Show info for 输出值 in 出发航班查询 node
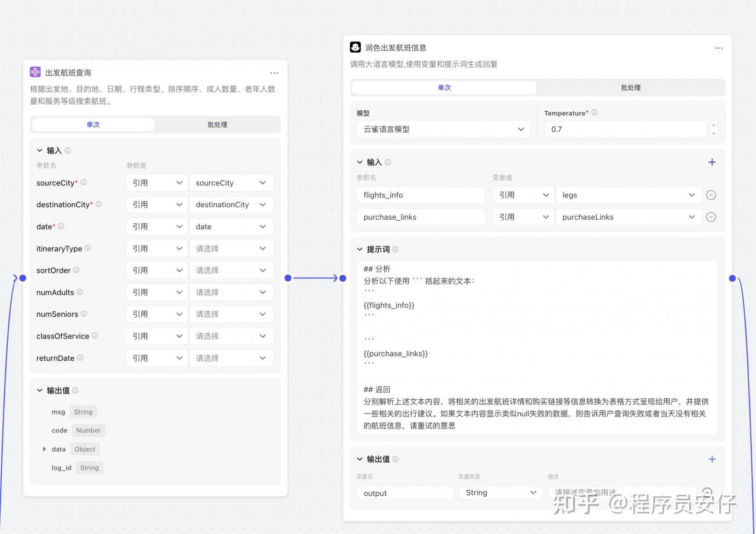This screenshot has width=756, height=534. [75, 390]
